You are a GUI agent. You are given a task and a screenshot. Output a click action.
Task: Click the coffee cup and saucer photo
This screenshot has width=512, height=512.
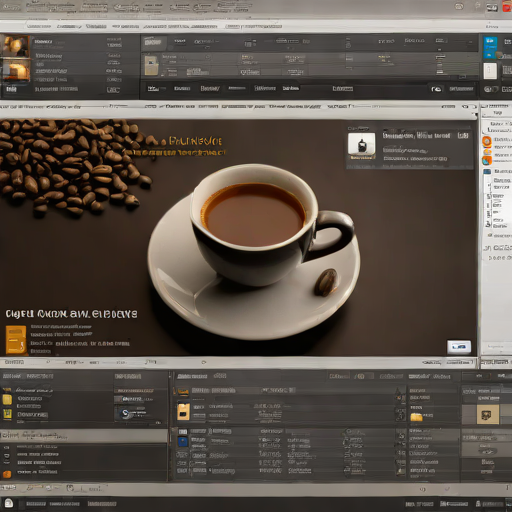pos(254,252)
